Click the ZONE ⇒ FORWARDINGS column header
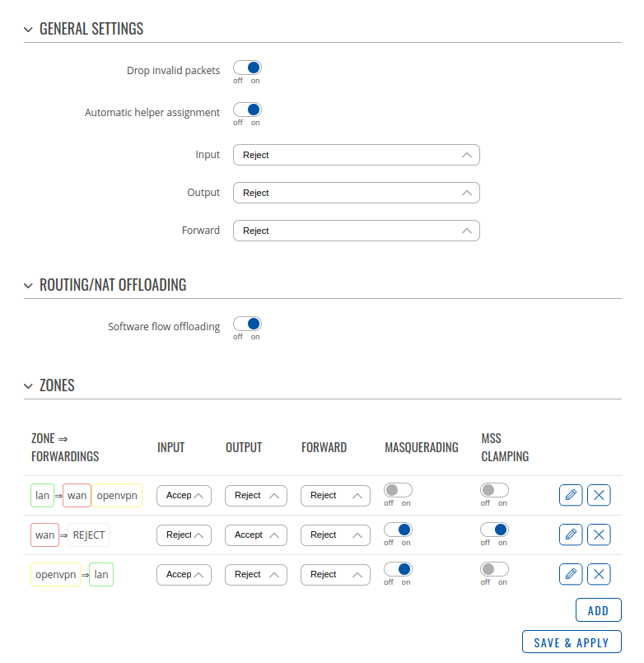Image resolution: width=644 pixels, height=663 pixels. [65, 447]
